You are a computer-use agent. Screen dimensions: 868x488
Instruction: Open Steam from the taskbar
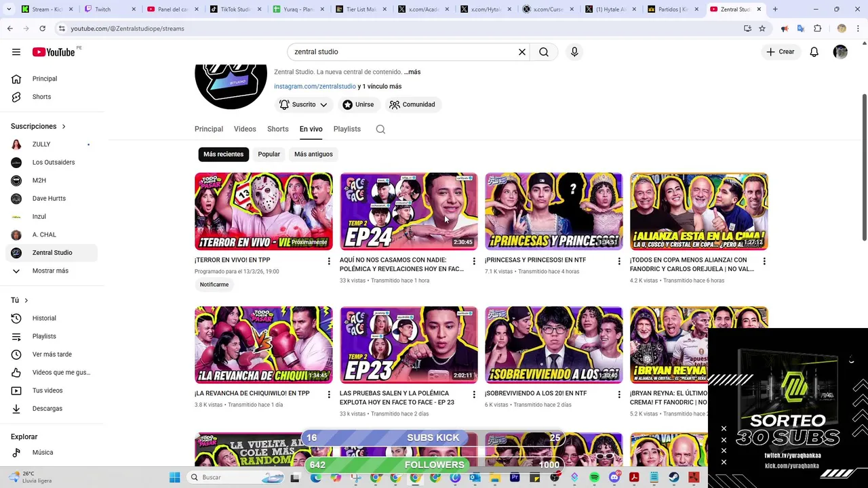(x=674, y=477)
